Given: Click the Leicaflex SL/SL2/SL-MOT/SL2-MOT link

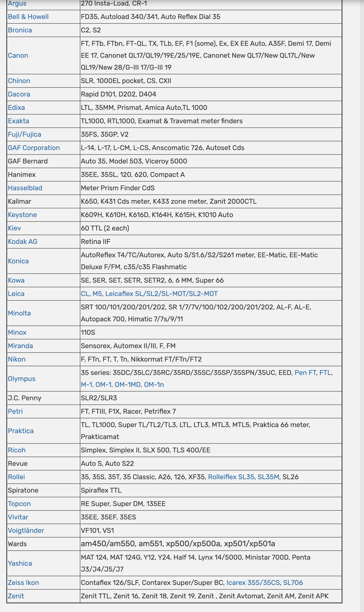Looking at the screenshot, I should pyautogui.click(x=161, y=294).
